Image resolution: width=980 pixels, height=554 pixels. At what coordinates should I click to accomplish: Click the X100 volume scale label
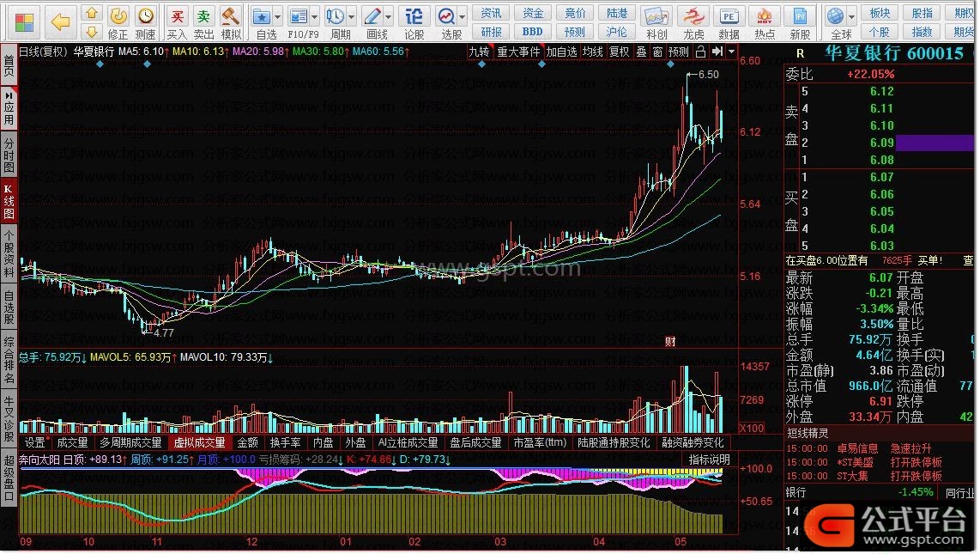(751, 429)
